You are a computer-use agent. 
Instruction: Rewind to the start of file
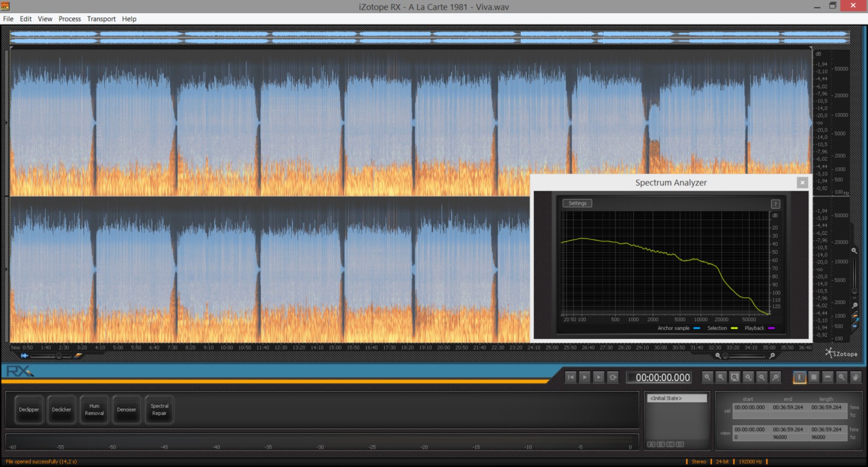pos(570,377)
